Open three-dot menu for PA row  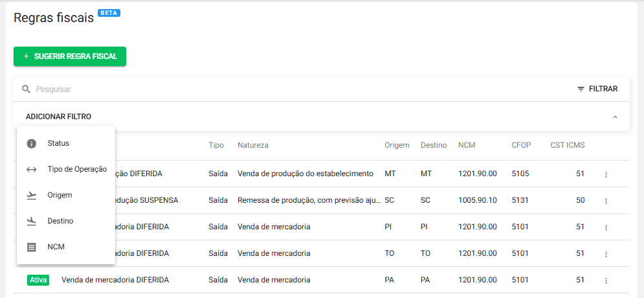(x=606, y=281)
